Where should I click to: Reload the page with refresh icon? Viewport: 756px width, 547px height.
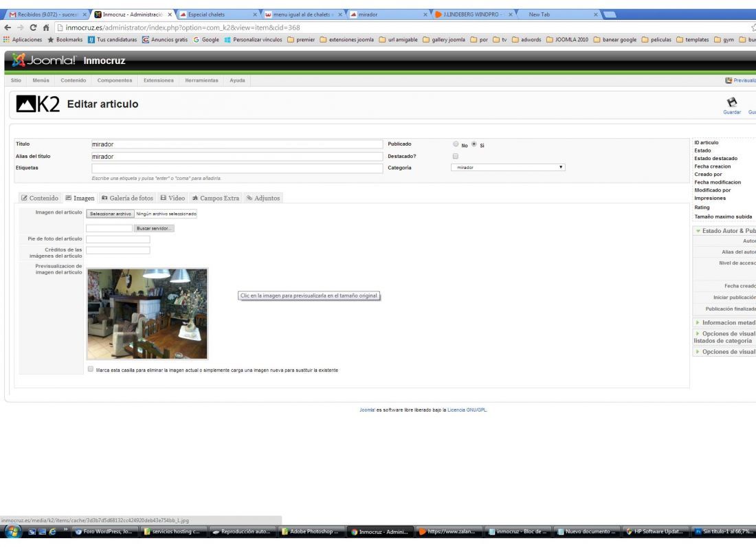(33, 27)
